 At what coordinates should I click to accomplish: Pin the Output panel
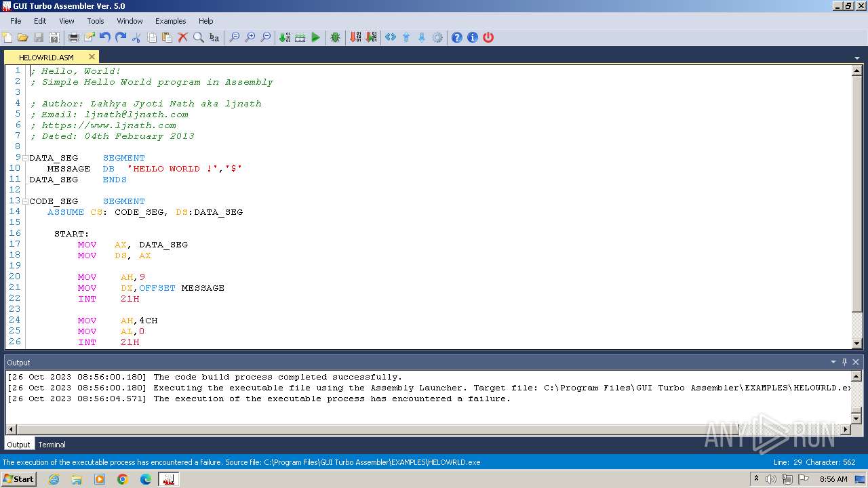point(844,362)
